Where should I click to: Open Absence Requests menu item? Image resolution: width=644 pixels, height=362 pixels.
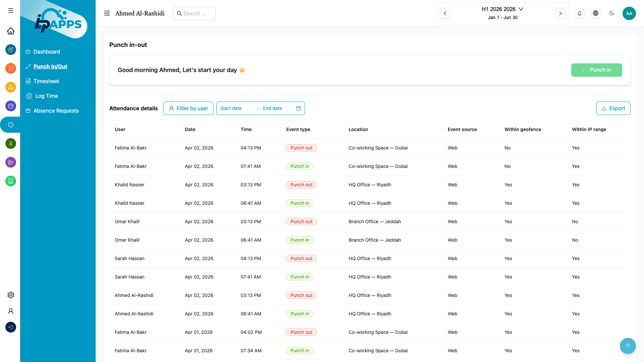coord(56,111)
